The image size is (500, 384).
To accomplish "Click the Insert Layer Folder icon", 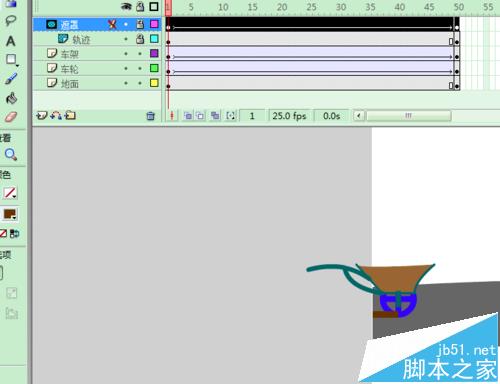I will click(x=70, y=116).
